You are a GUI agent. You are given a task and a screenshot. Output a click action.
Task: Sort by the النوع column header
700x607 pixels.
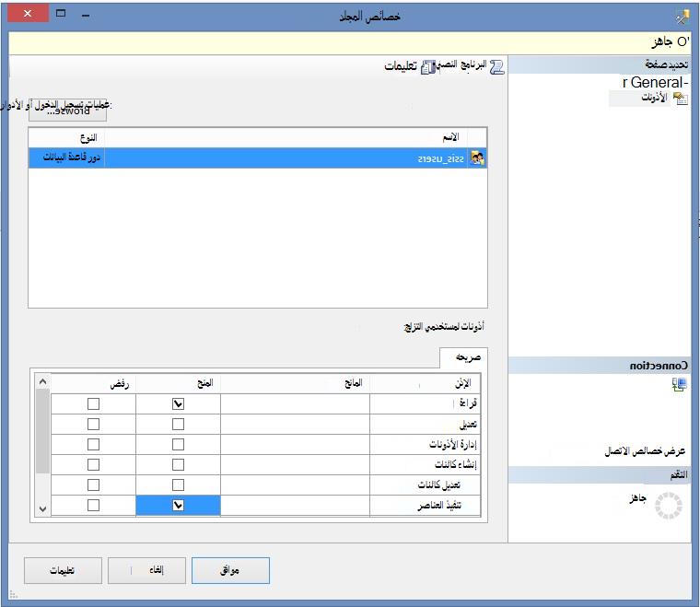[67, 137]
